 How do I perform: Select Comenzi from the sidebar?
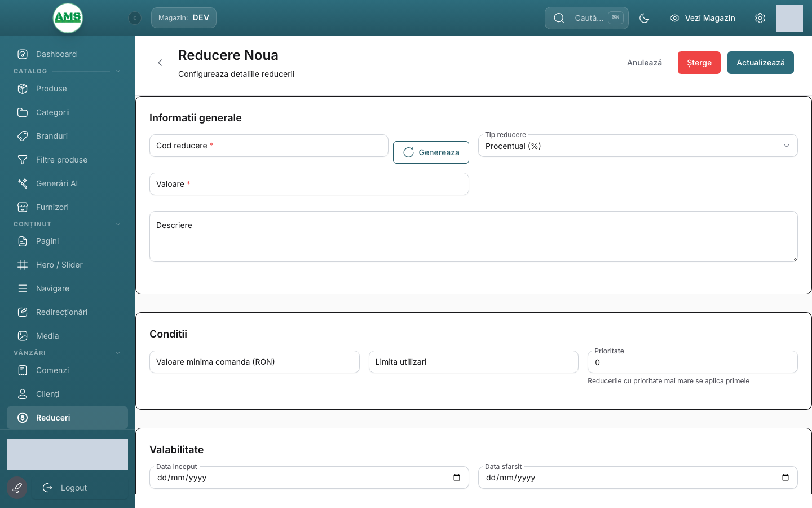(x=67, y=370)
